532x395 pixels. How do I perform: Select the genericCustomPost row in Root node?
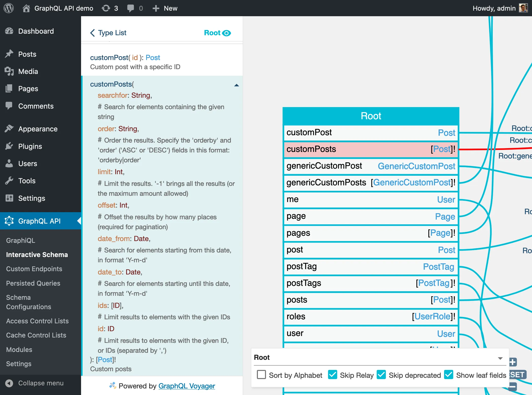371,166
